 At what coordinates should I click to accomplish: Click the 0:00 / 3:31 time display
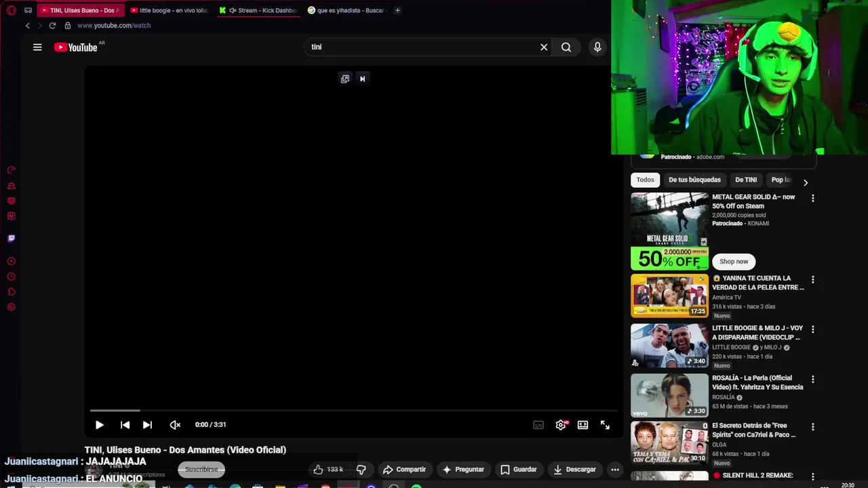point(210,425)
